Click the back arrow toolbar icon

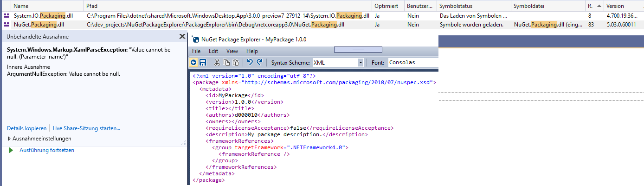point(194,62)
